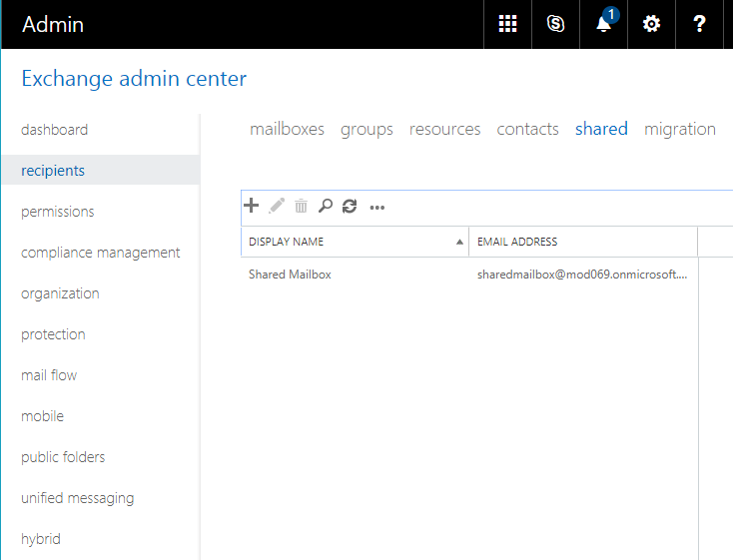Switch to the resources tab
The image size is (733, 560).
[445, 130]
